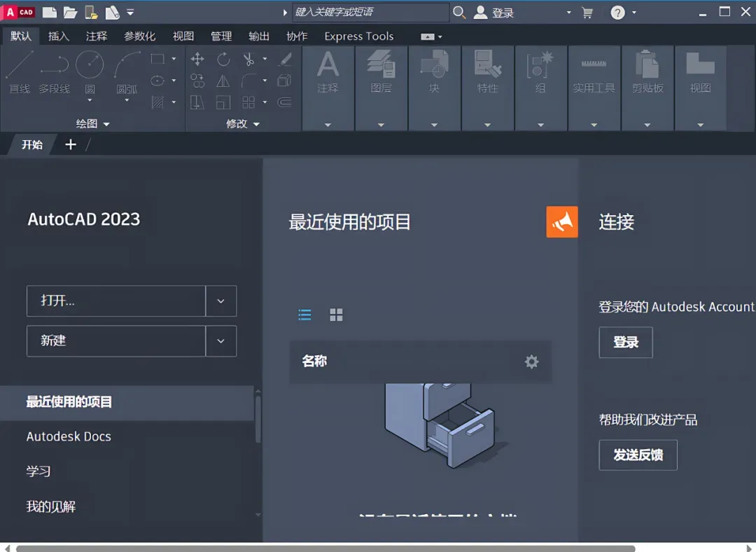Click the help question mark icon

coord(617,13)
